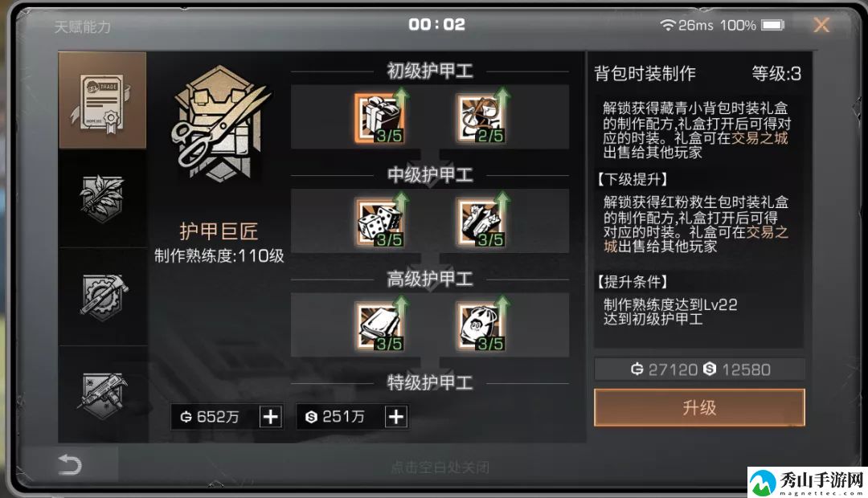Open the submachine gun combat talent tab
The width and height of the screenshot is (868, 498).
(x=102, y=394)
